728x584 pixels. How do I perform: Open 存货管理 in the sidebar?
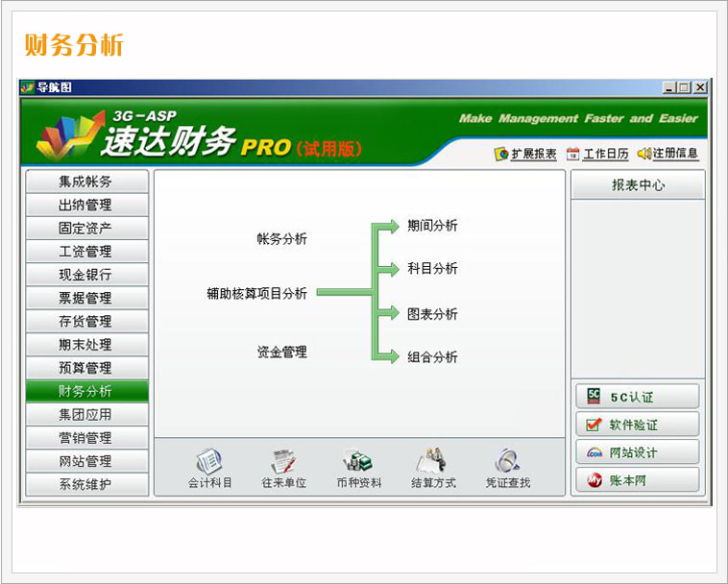click(x=86, y=321)
